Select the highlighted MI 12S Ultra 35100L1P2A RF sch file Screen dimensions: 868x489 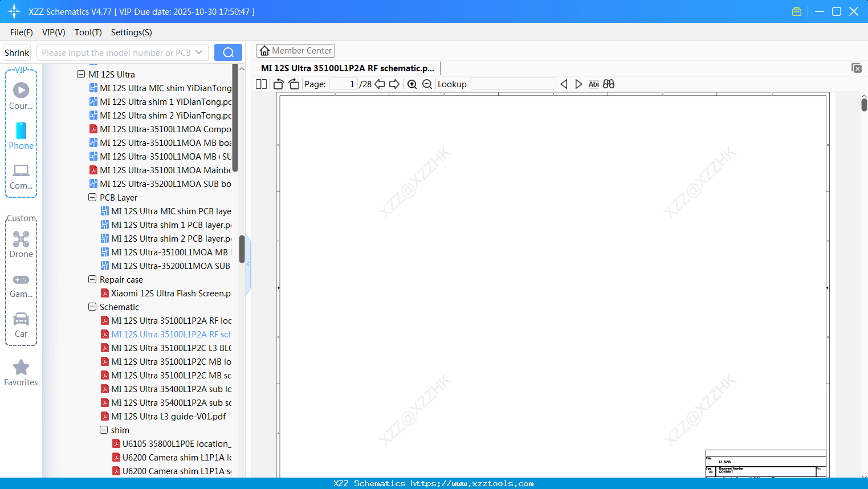point(172,335)
